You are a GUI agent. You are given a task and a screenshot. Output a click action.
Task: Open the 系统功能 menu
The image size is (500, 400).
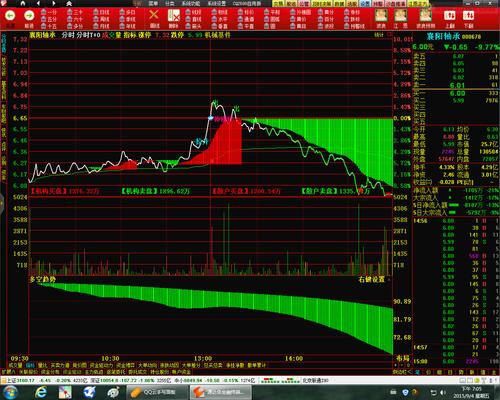191,4
